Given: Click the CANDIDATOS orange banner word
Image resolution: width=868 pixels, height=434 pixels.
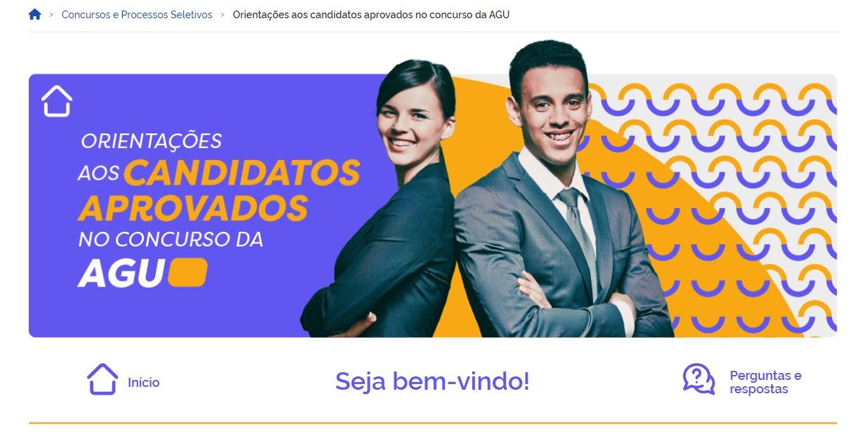Looking at the screenshot, I should 242,173.
